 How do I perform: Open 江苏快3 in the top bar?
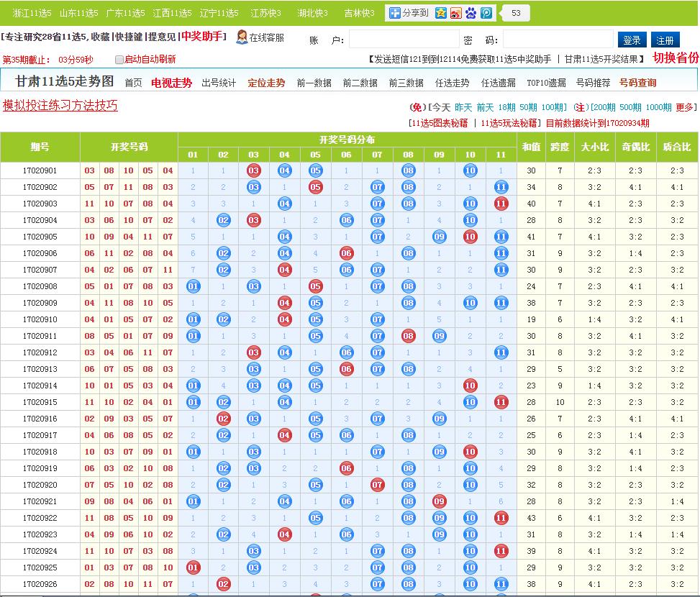[x=265, y=13]
